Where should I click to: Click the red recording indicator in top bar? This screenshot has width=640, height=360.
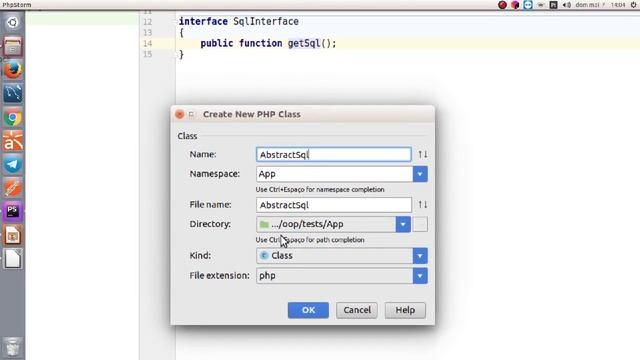click(502, 5)
